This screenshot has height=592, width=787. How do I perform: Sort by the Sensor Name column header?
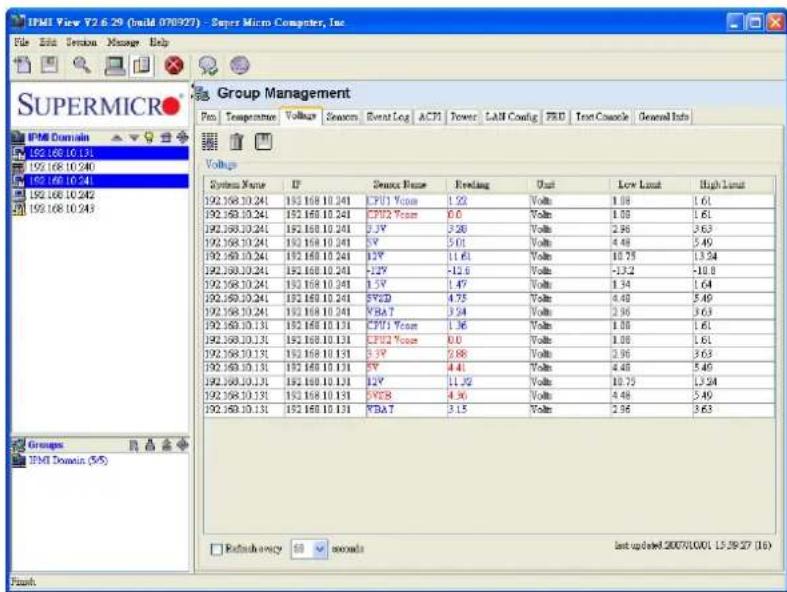click(406, 185)
